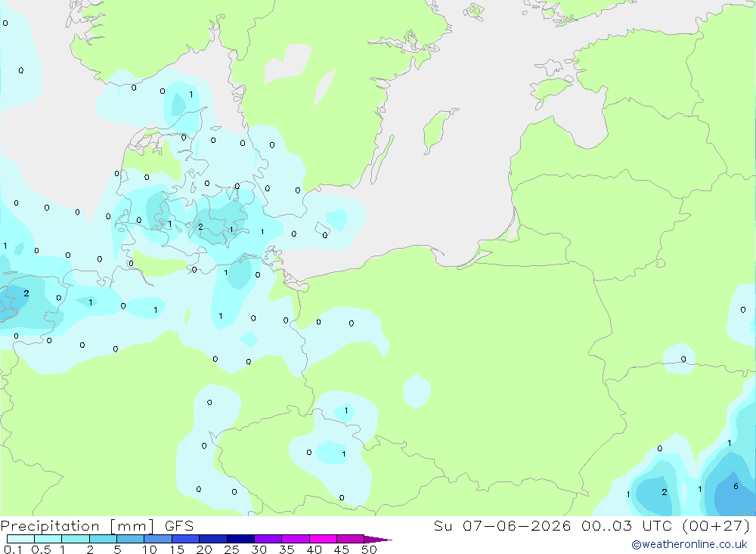Click the legend scale label "25"
Screen dimensions: 756x554
tap(231, 549)
